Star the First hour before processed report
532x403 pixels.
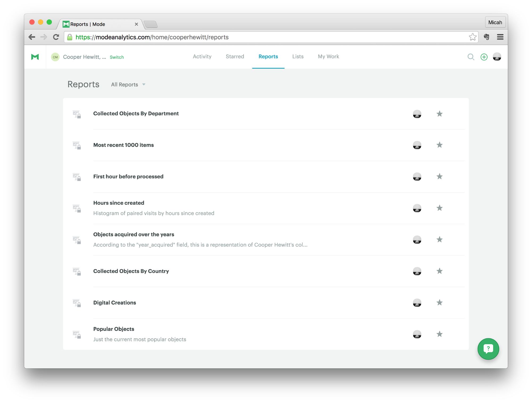pos(439,176)
